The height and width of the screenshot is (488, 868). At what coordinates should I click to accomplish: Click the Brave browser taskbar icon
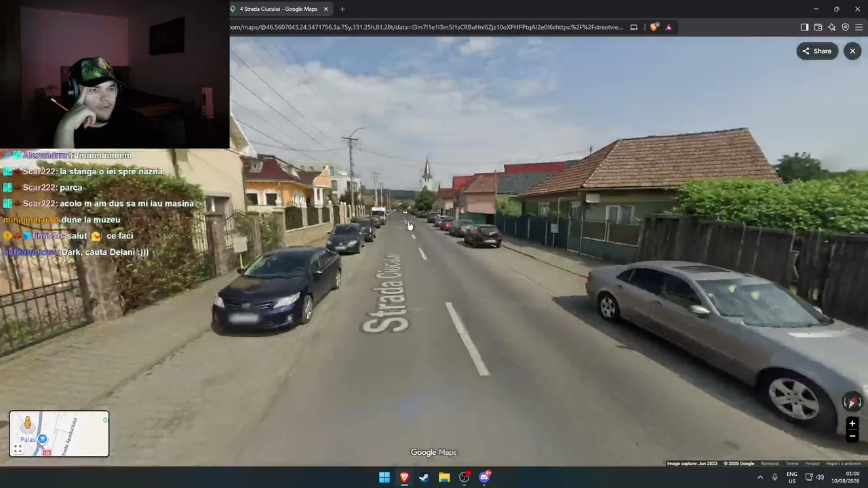(404, 477)
